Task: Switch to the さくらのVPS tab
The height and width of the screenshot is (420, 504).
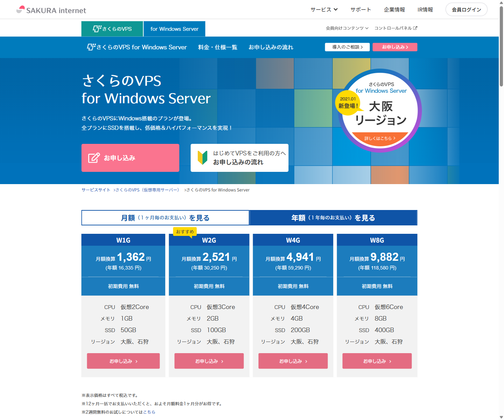Action: 112,29
